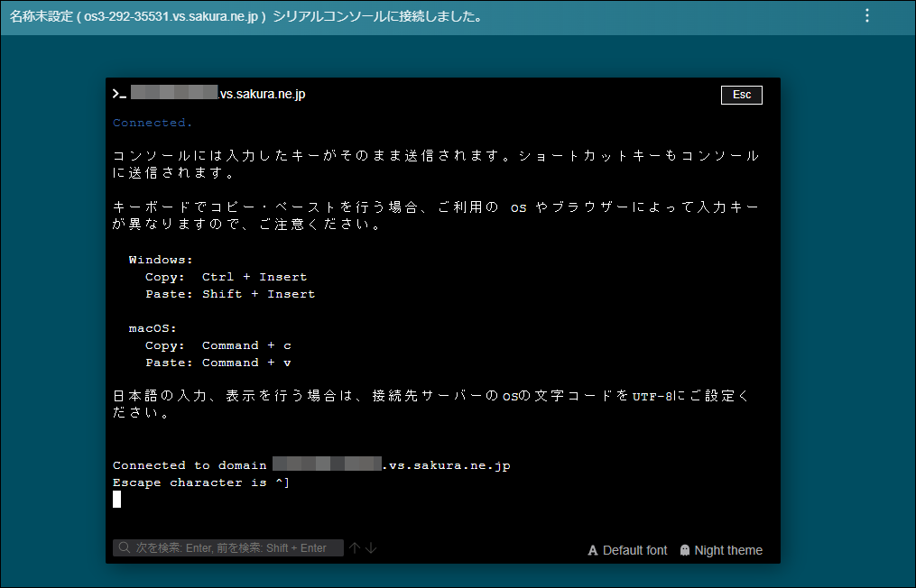
Task: Click the blue 'Connected.' status text
Action: point(153,123)
